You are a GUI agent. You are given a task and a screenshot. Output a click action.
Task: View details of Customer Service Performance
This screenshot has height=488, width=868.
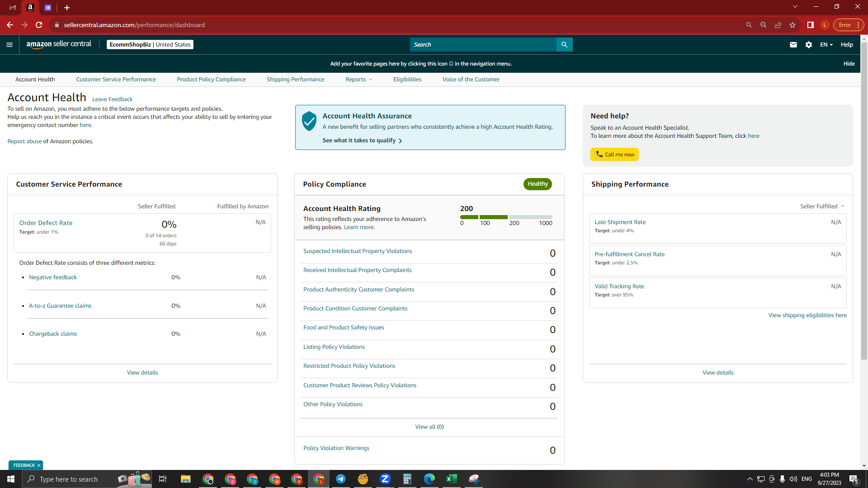[x=142, y=373]
